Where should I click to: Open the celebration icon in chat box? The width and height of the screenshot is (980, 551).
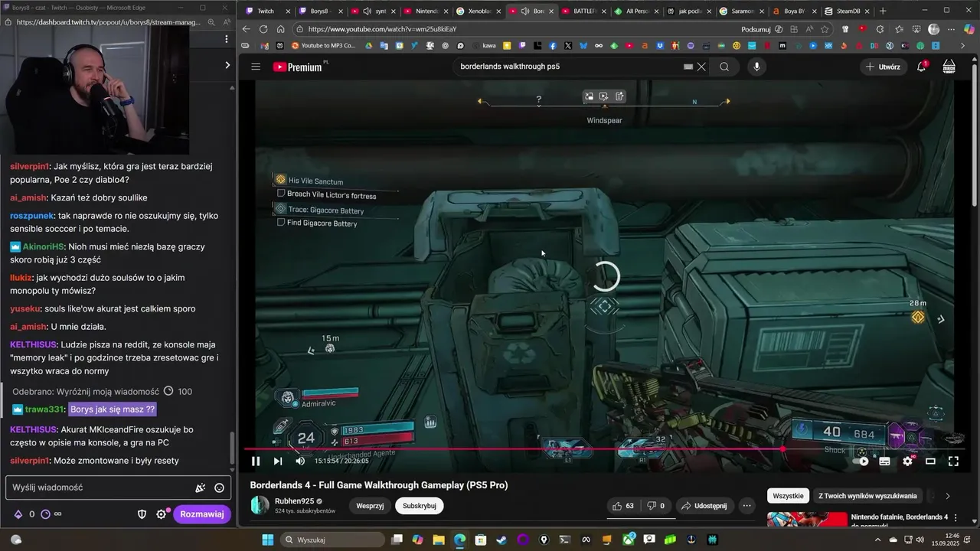tap(200, 487)
